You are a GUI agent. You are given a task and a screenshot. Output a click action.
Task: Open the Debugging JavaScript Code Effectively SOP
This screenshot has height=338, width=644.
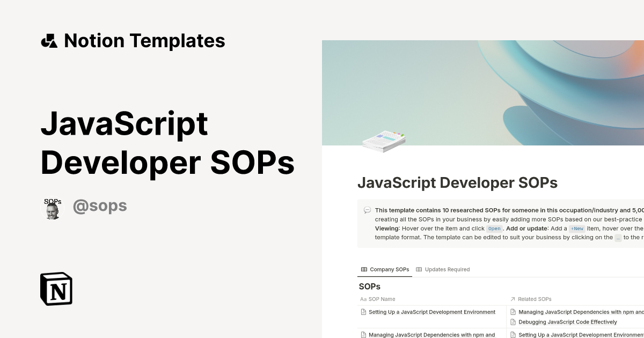point(567,321)
